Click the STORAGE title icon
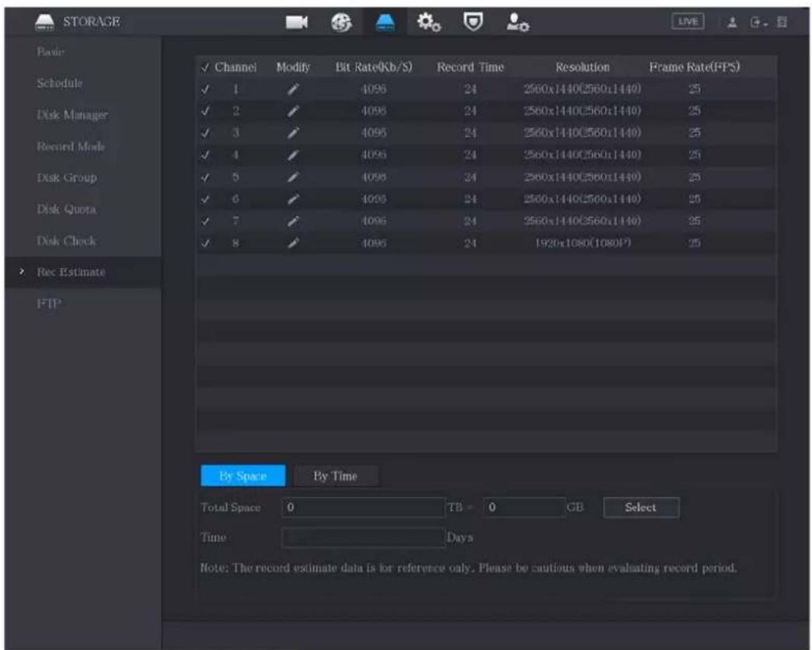The width and height of the screenshot is (812, 650). pos(44,23)
